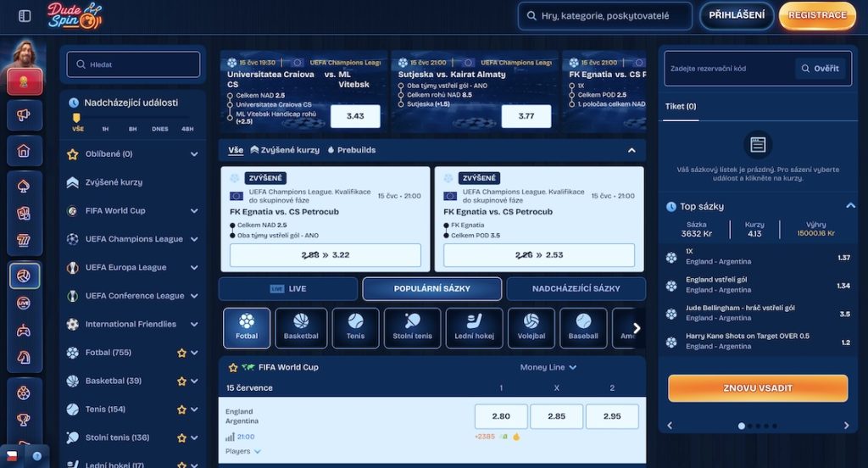The width and height of the screenshot is (868, 468).
Task: Set the upcoming events time slider to DNES
Action: pyautogui.click(x=160, y=129)
